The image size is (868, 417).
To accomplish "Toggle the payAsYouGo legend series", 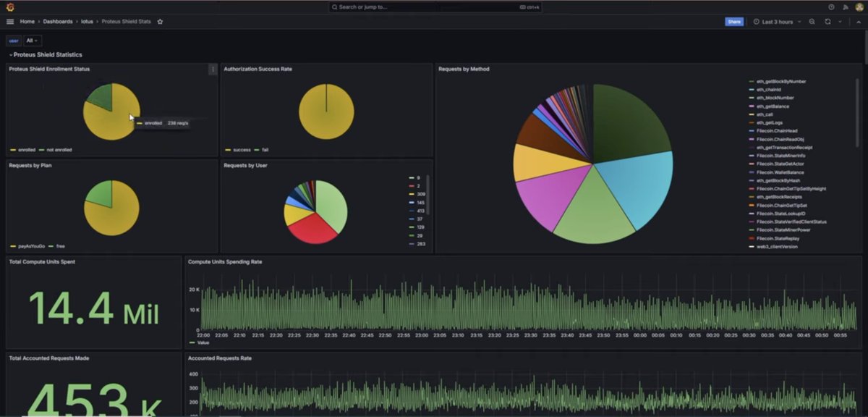I will point(30,246).
